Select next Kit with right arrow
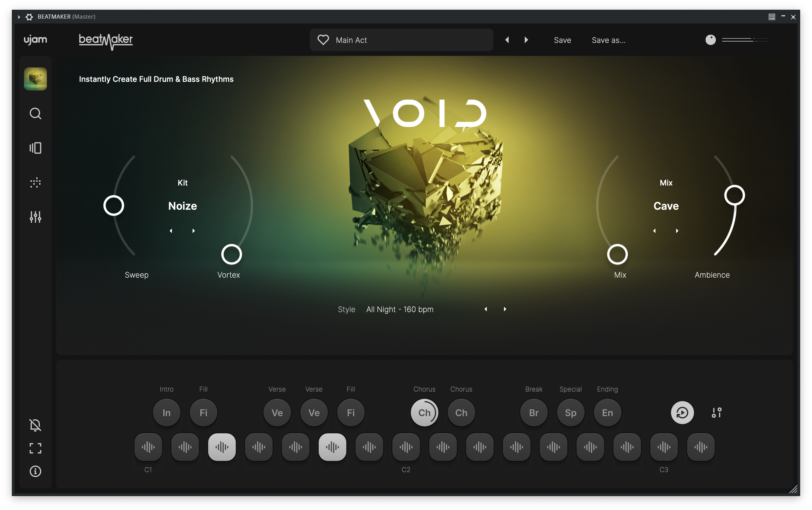 pos(194,231)
